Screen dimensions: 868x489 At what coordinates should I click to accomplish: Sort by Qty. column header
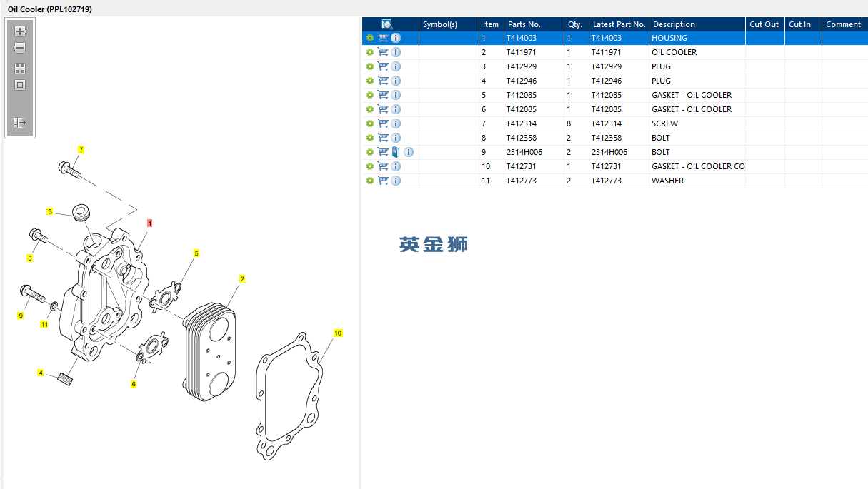[576, 24]
